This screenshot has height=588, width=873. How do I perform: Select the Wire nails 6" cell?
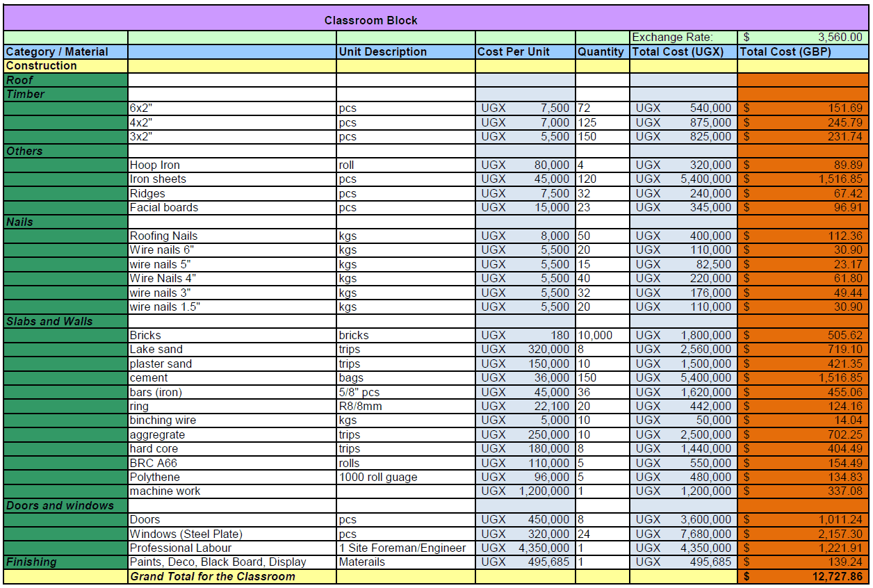(232, 250)
